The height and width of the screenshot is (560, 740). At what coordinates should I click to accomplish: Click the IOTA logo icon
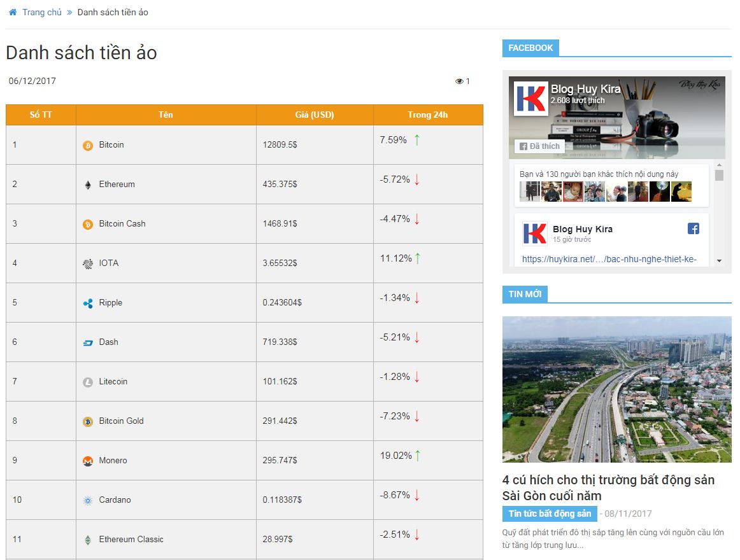(88, 264)
